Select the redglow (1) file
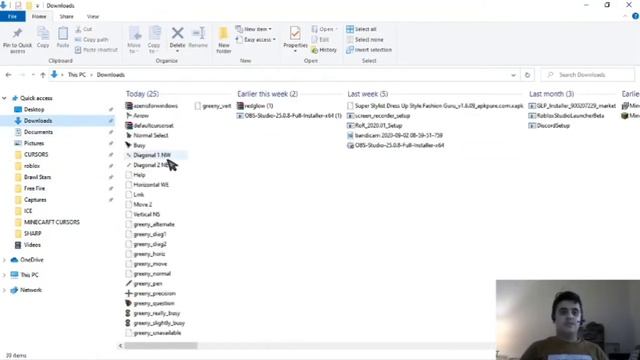The height and width of the screenshot is (360, 640). [259, 106]
